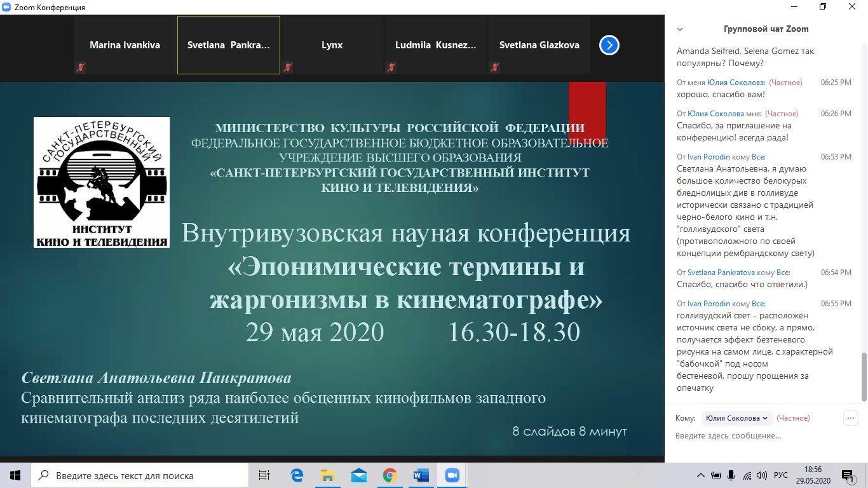Click Windows taskbar search box
This screenshot has height=488, width=868.
(x=140, y=475)
